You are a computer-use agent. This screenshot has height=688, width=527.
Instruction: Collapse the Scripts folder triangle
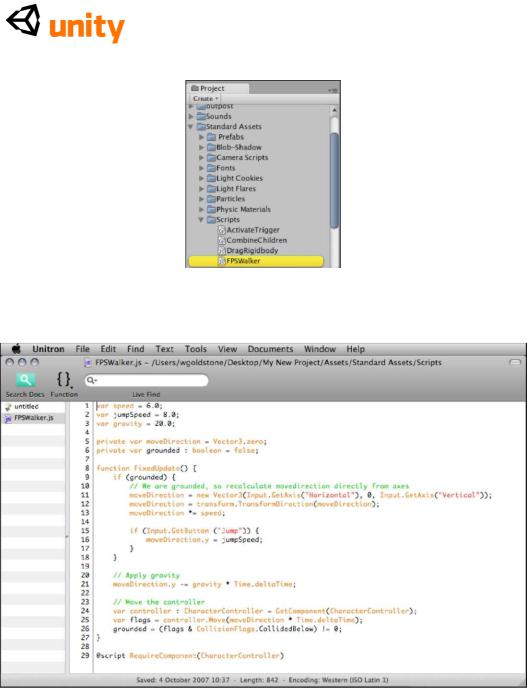pos(201,220)
